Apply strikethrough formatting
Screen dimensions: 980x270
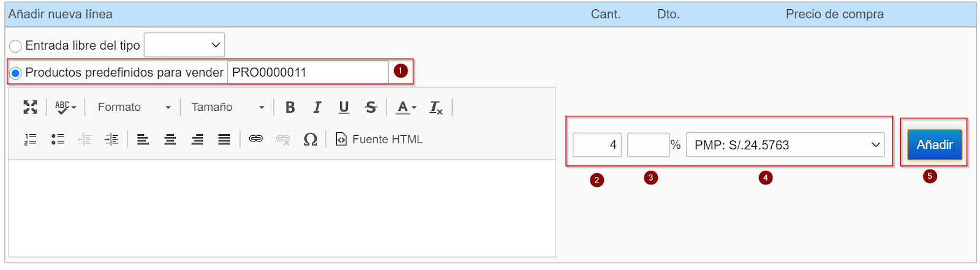pyautogui.click(x=371, y=107)
